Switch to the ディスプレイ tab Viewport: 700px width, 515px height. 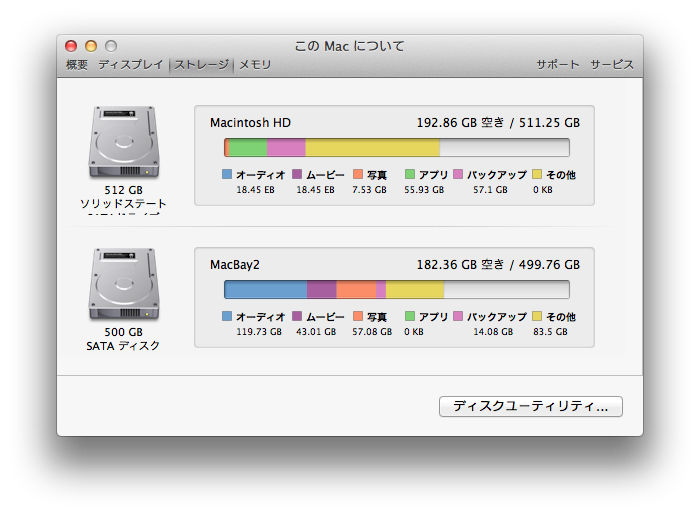click(x=131, y=65)
